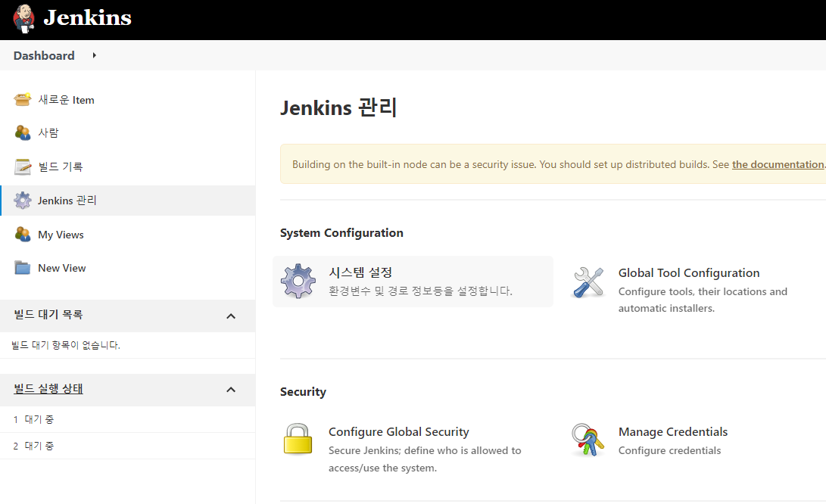The width and height of the screenshot is (826, 504).
Task: Click the Manage Credentials keys icon
Action: [588, 440]
